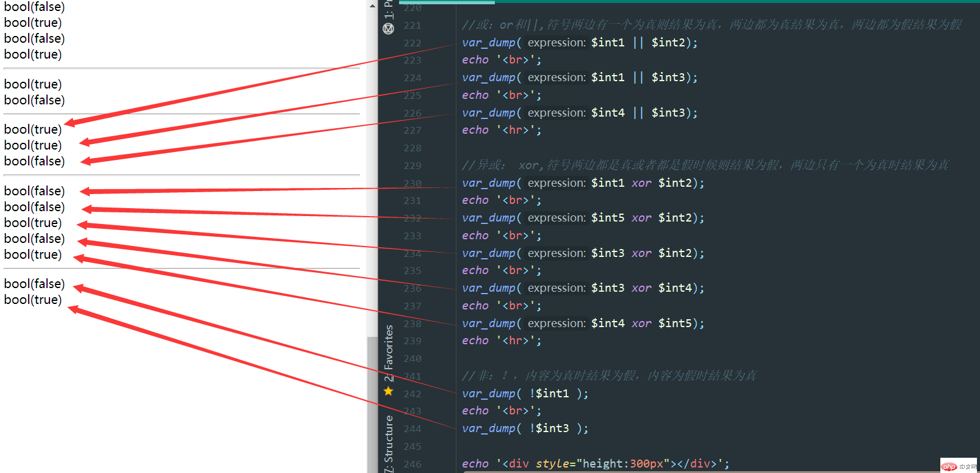The image size is (980, 473).
Task: Click gutter line number 228
Action: 413,148
